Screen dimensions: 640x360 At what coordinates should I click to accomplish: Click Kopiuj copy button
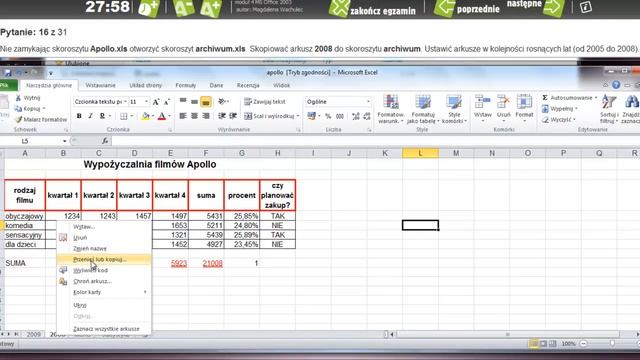pyautogui.click(x=29, y=109)
